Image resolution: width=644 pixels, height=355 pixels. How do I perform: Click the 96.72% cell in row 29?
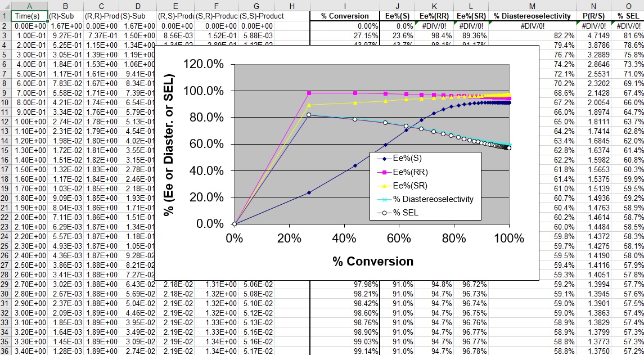click(471, 285)
